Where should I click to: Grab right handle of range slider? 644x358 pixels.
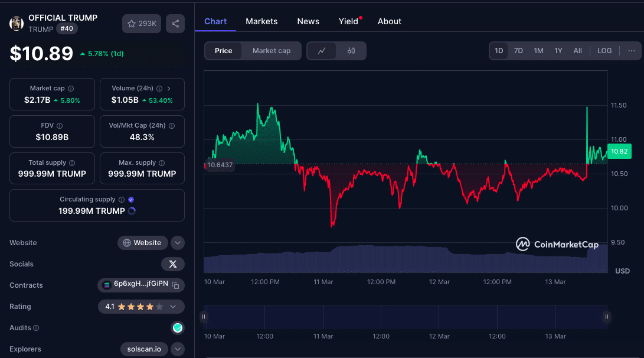click(x=607, y=317)
